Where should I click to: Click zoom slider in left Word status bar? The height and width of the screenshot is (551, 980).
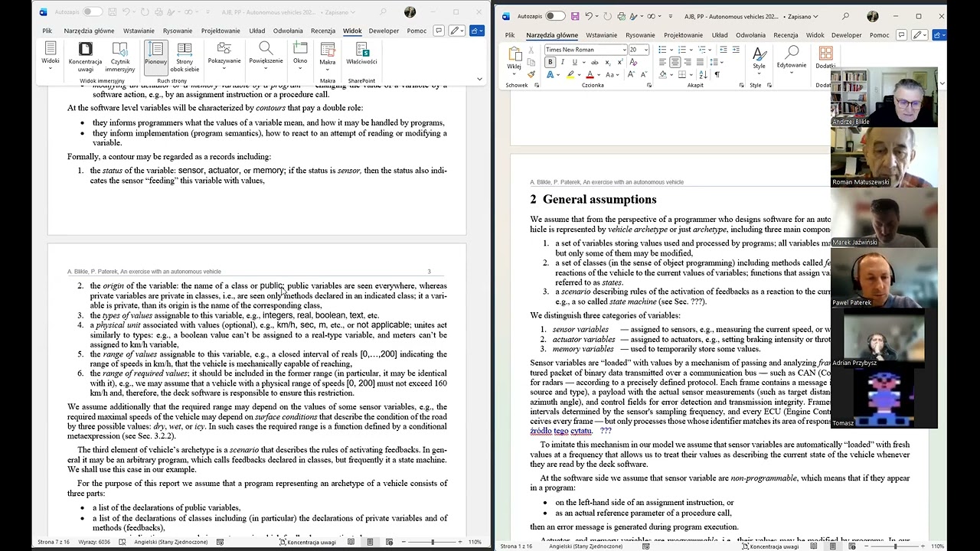point(432,542)
